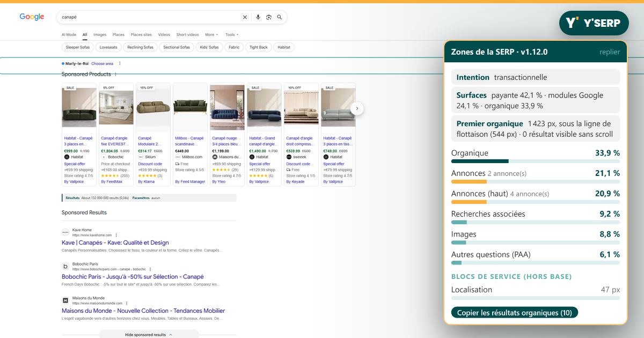Viewport: 644px width, 338px height.
Task: Click the Discount code label under Sklum
Action: tap(150, 164)
